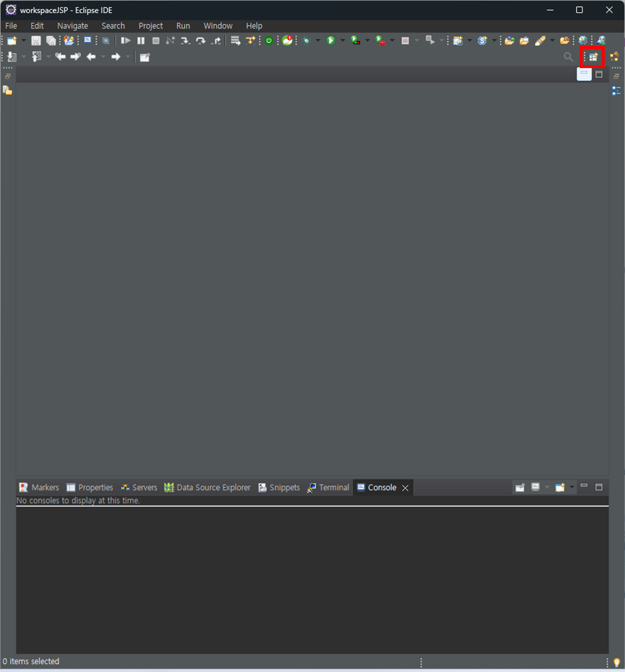This screenshot has height=672, width=625.
Task: Click the Terminate stop icon
Action: pos(156,41)
